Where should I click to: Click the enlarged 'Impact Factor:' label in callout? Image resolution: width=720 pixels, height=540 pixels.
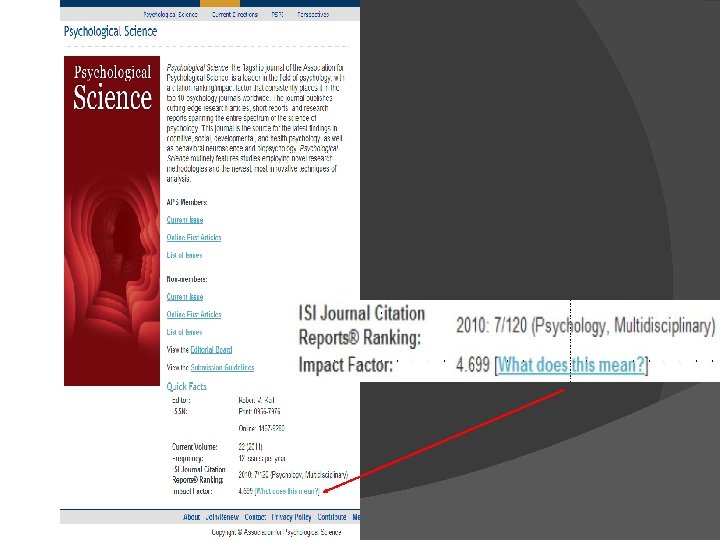[346, 365]
